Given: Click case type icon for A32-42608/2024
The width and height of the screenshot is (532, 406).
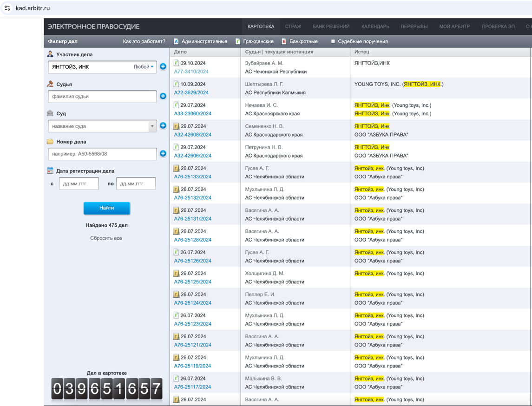Looking at the screenshot, I should 177,126.
